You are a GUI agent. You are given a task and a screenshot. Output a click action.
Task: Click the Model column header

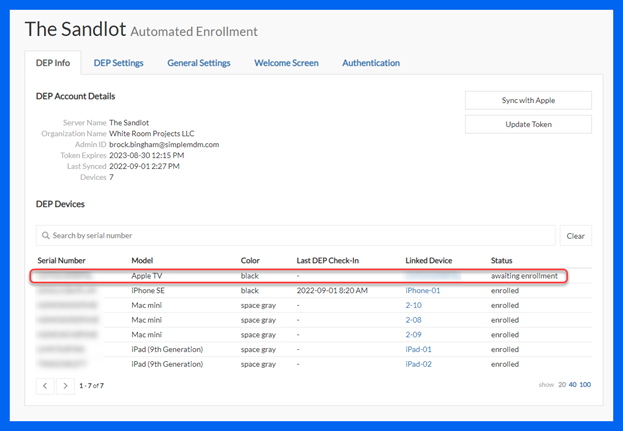[142, 261]
